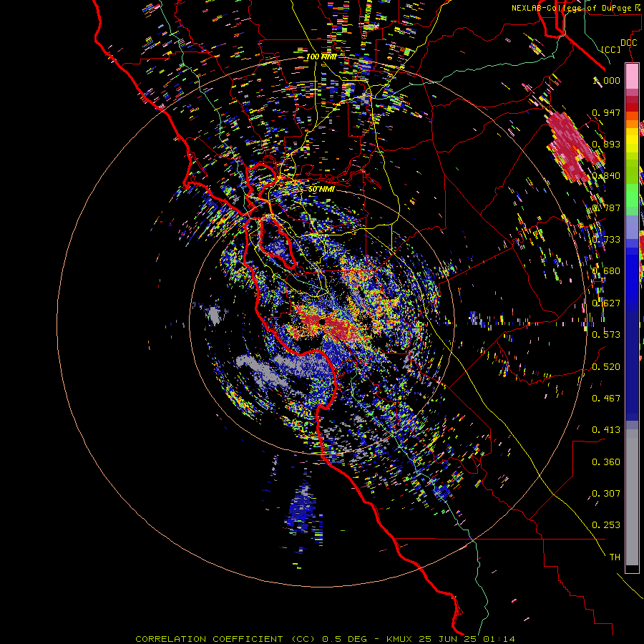Click the 0.840 scale value
The width and height of the screenshot is (644, 644).
coord(606,176)
